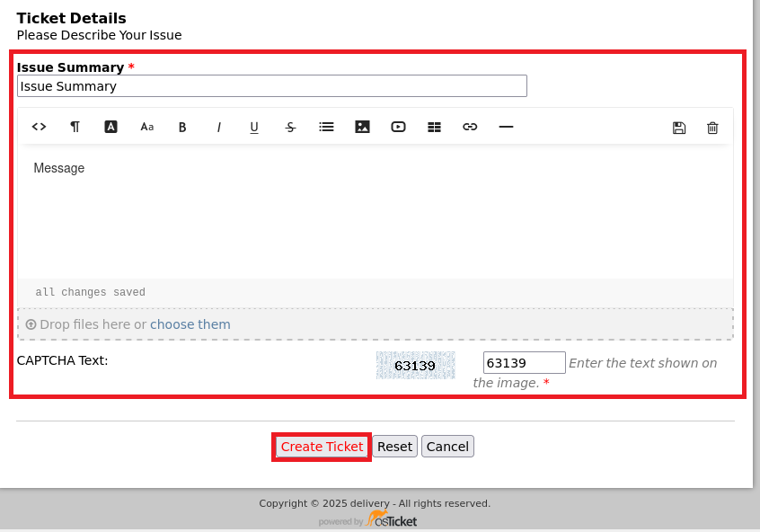This screenshot has height=532, width=760.
Task: Toggle strikethrough formatting
Action: pos(290,127)
